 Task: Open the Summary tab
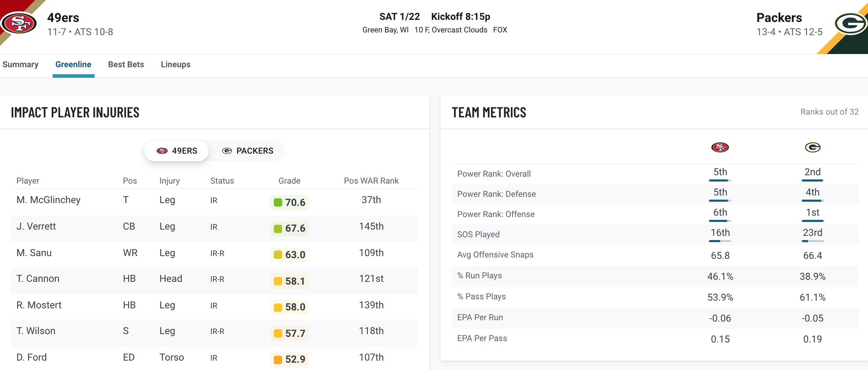(21, 64)
